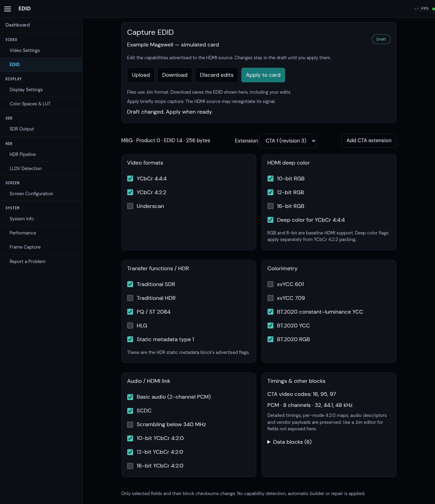Toggle Basic audio (2-channel PCM)
The width and height of the screenshot is (435, 504).
130,397
